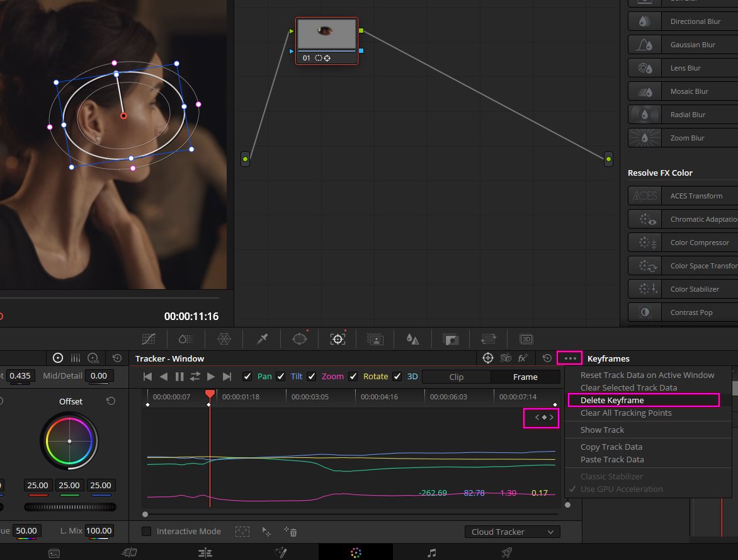Uncheck the Rotate tracking checkbox
Screen dimensions: 738x560
click(x=353, y=376)
